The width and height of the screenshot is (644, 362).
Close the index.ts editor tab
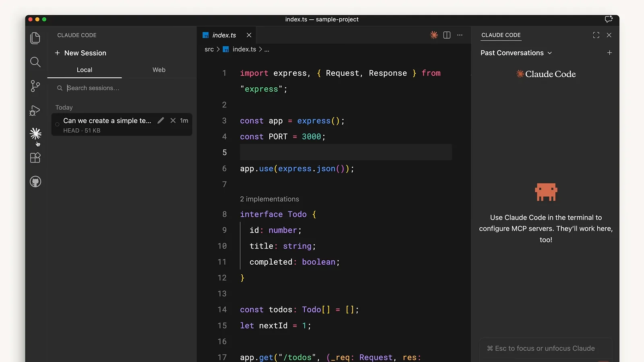click(249, 35)
